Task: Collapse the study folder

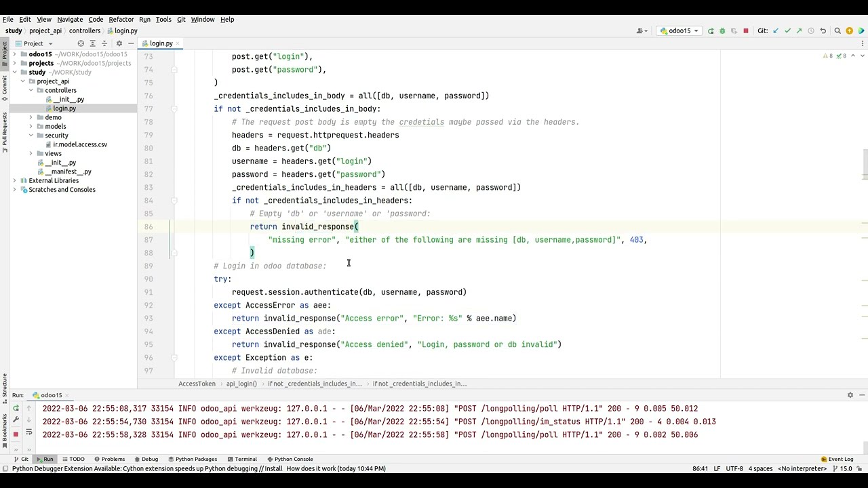Action: pos(14,72)
